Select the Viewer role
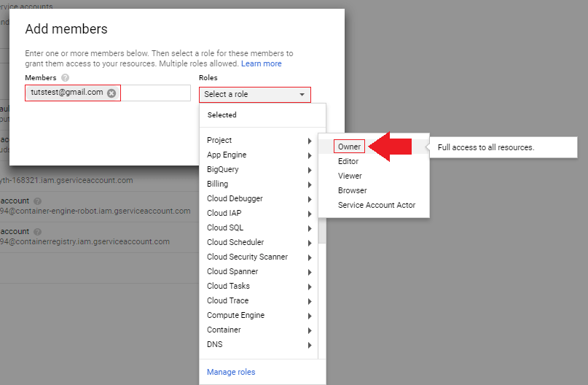 (374, 176)
